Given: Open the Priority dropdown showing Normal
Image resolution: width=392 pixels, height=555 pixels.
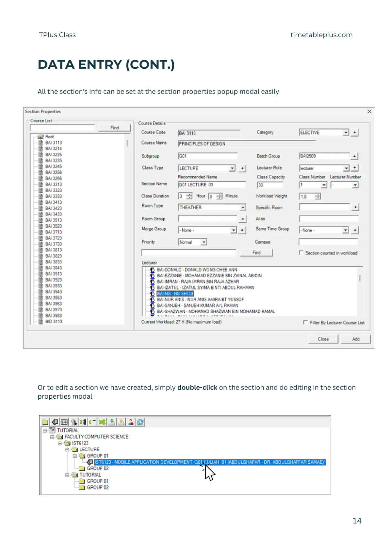Looking at the screenshot, I should point(204,242).
